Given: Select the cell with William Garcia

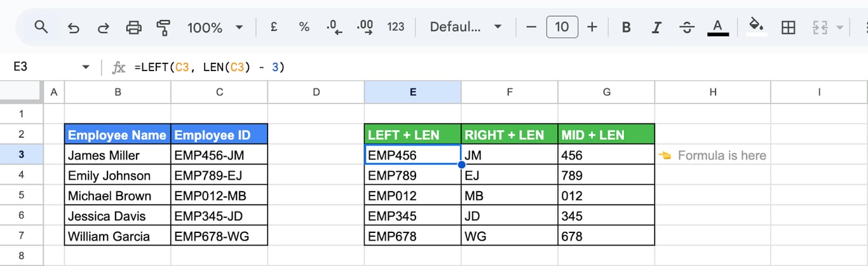Looking at the screenshot, I should coord(118,236).
